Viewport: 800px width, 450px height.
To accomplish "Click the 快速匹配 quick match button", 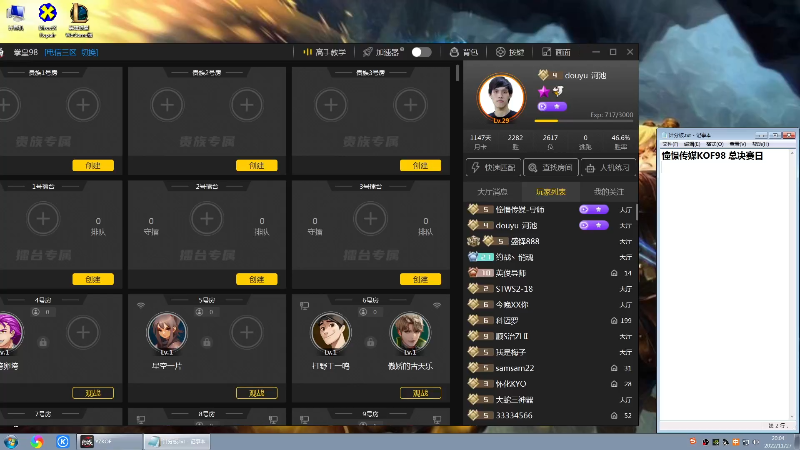I will tap(493, 167).
